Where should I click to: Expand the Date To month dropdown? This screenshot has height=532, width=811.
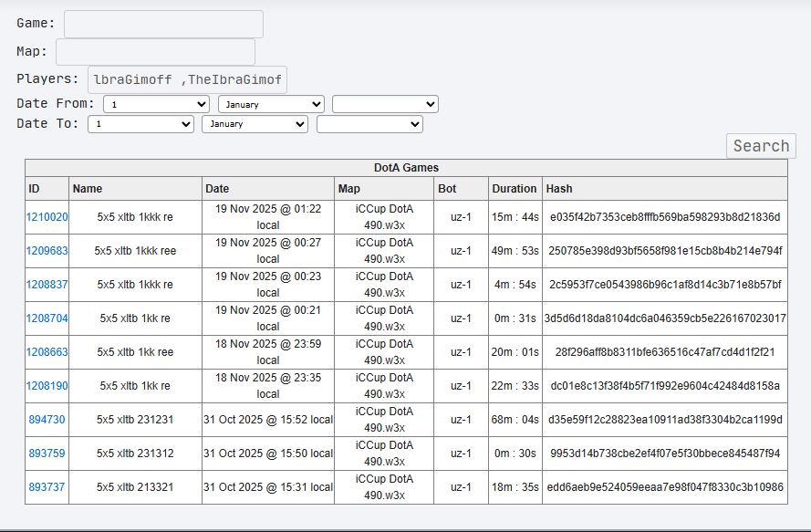point(255,124)
